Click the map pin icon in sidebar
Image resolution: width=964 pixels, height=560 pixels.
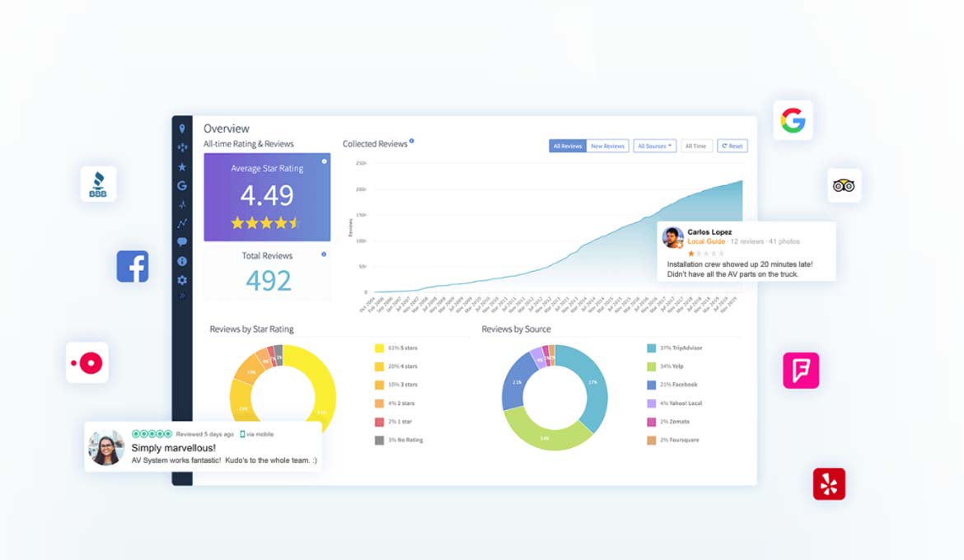point(182,129)
